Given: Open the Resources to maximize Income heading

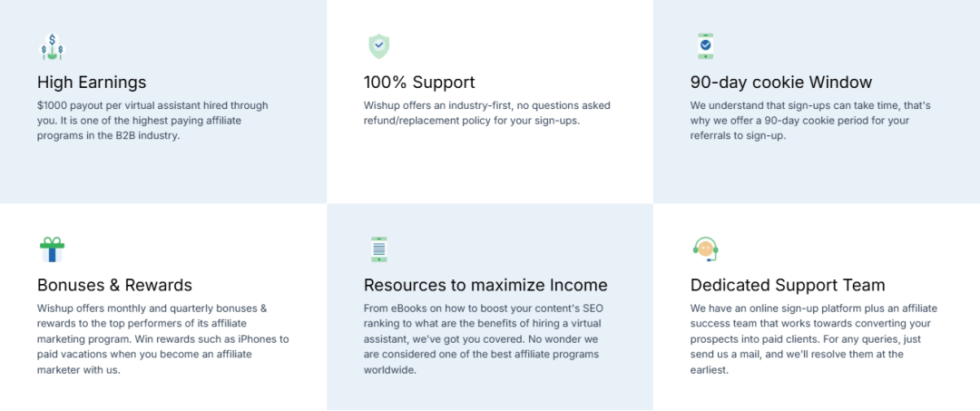Looking at the screenshot, I should [x=485, y=286].
